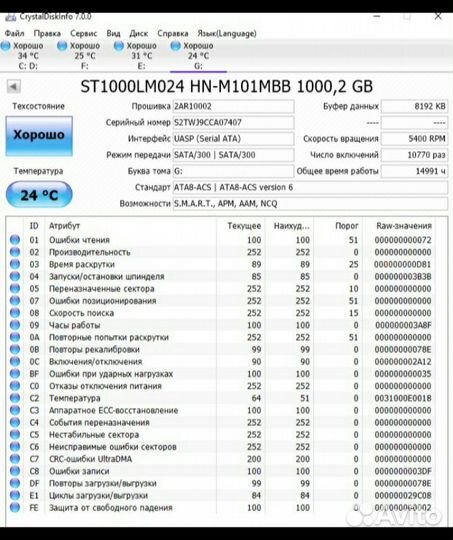
Task: Click status icon for Повторы загрузки/выгрузки
Action: [15, 483]
